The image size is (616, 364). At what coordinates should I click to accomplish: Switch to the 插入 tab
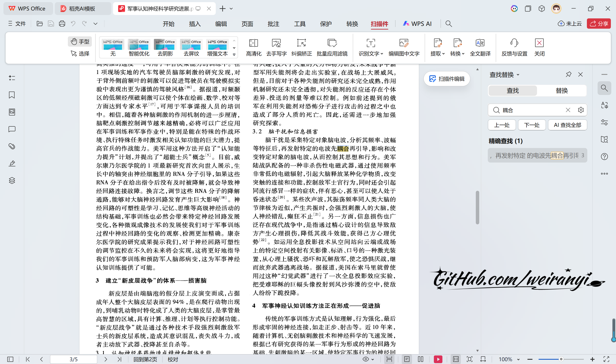pos(195,24)
